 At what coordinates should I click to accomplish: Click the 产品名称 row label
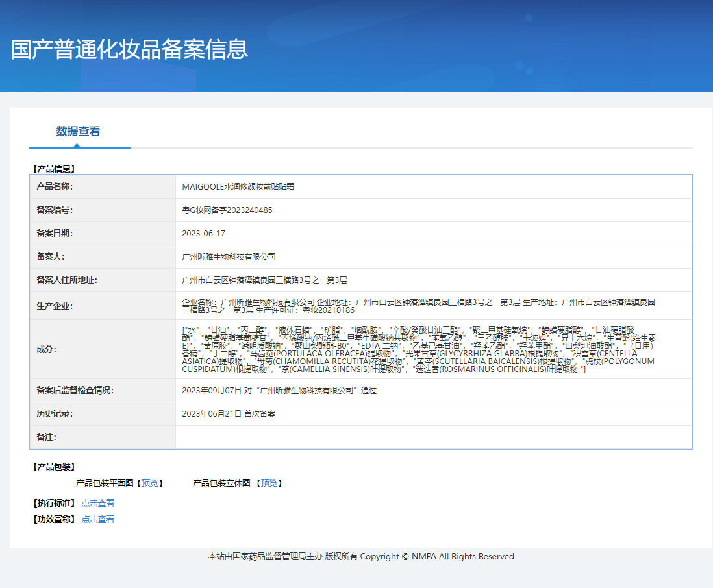55,186
